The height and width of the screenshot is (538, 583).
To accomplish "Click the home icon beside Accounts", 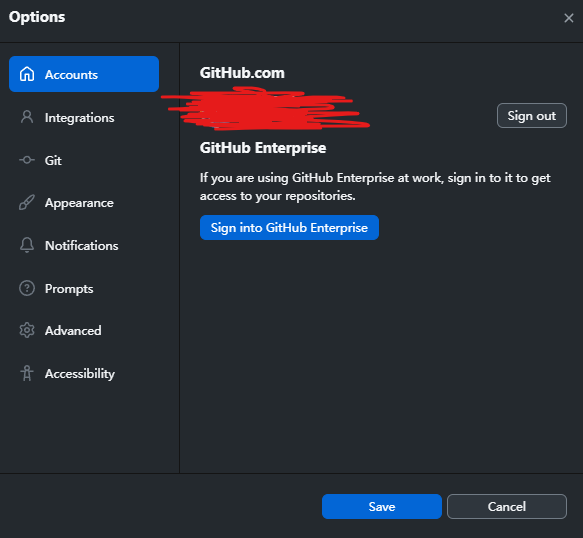I will click(27, 74).
